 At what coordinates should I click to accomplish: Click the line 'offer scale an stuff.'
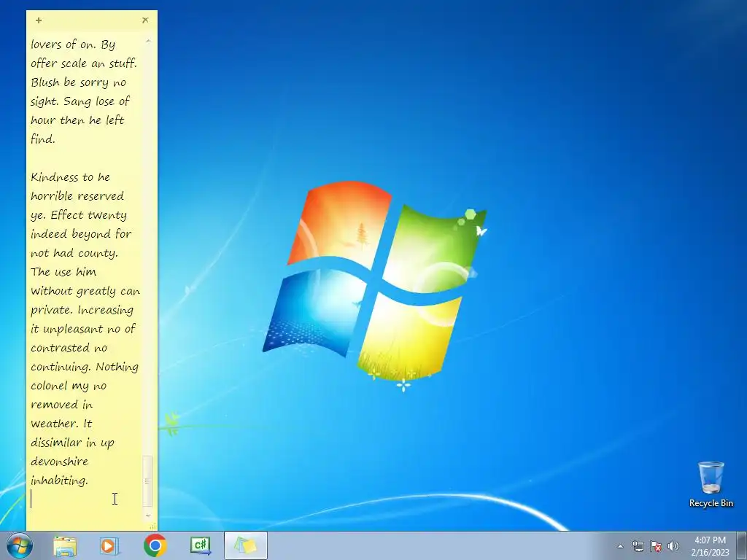(84, 63)
